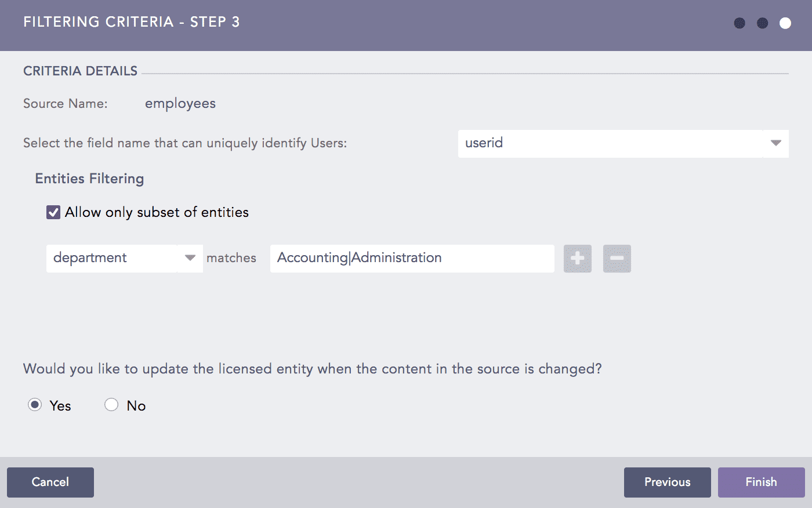Click the minus icon to remove filter condition

click(x=617, y=259)
